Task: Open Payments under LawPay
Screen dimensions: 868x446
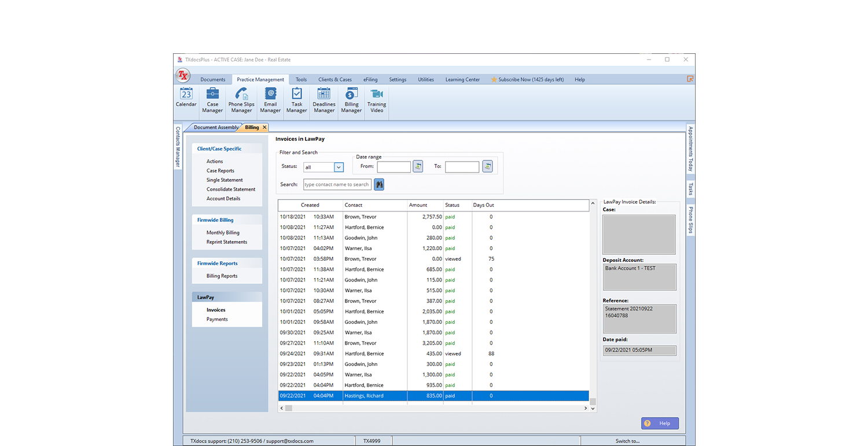Action: [217, 319]
